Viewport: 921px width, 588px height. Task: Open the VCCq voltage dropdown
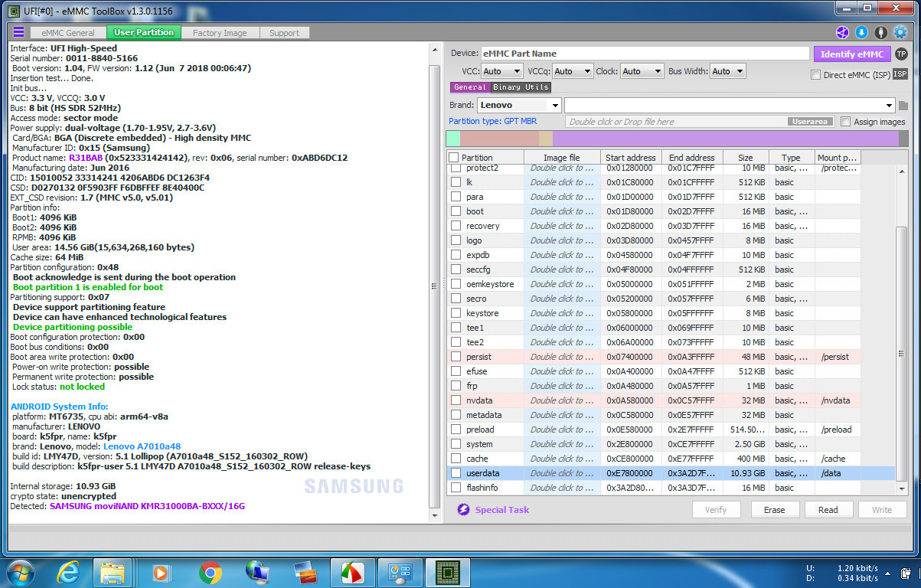[573, 71]
